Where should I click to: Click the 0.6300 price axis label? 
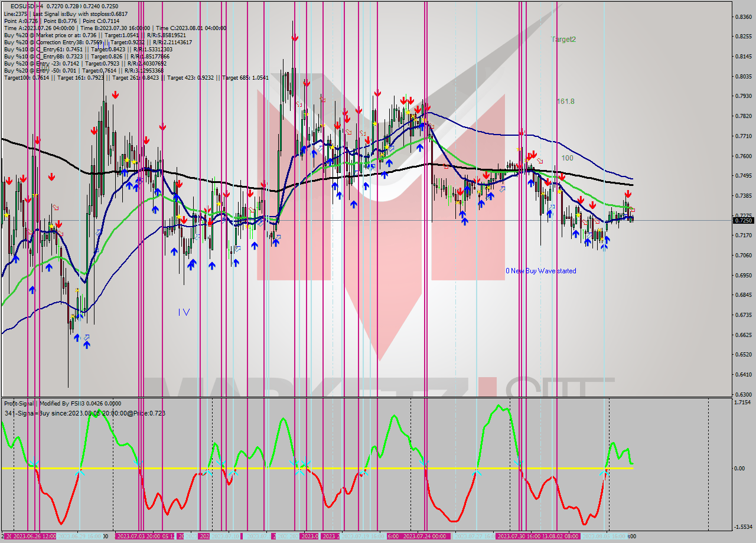point(743,394)
